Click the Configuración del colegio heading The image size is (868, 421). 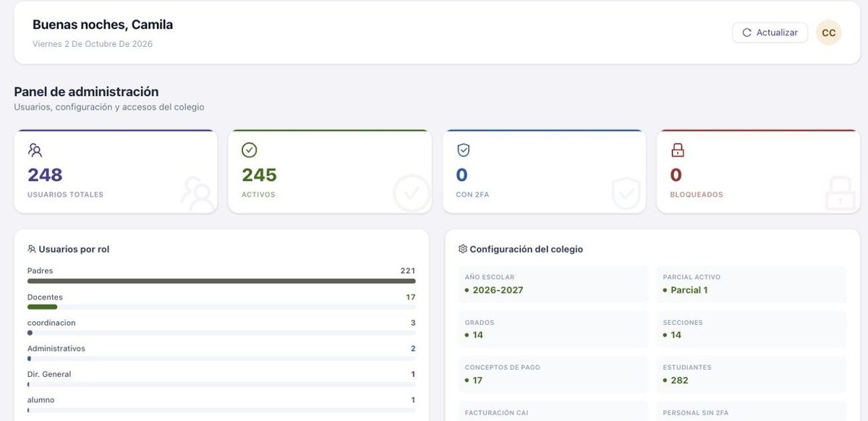click(526, 249)
